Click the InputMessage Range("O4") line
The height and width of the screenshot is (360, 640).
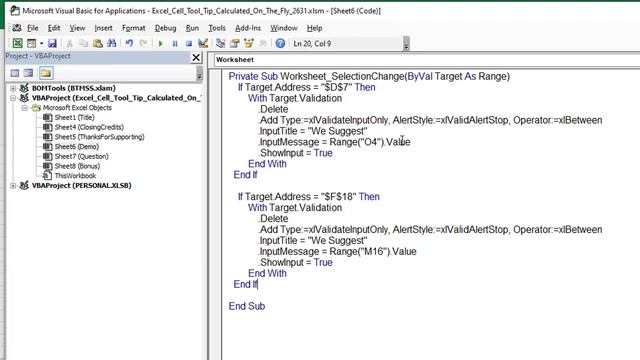pyautogui.click(x=335, y=142)
